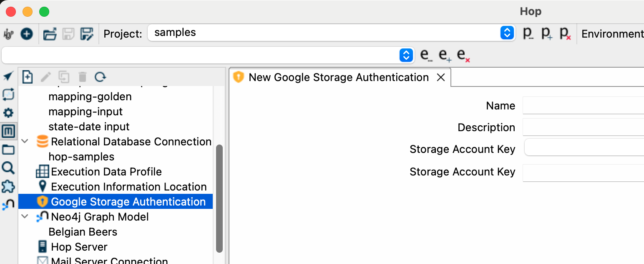Refresh the metadata tree with refresh icon
The image size is (644, 264).
(x=100, y=77)
